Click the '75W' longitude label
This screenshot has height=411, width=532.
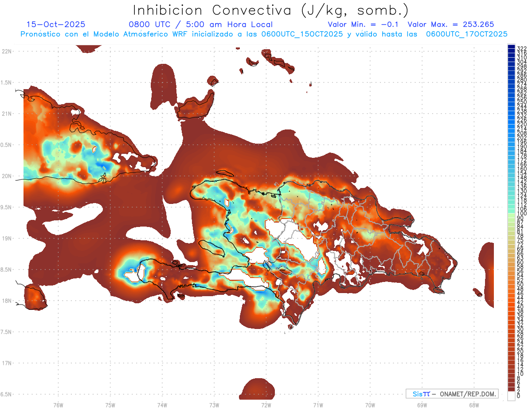pos(110,405)
